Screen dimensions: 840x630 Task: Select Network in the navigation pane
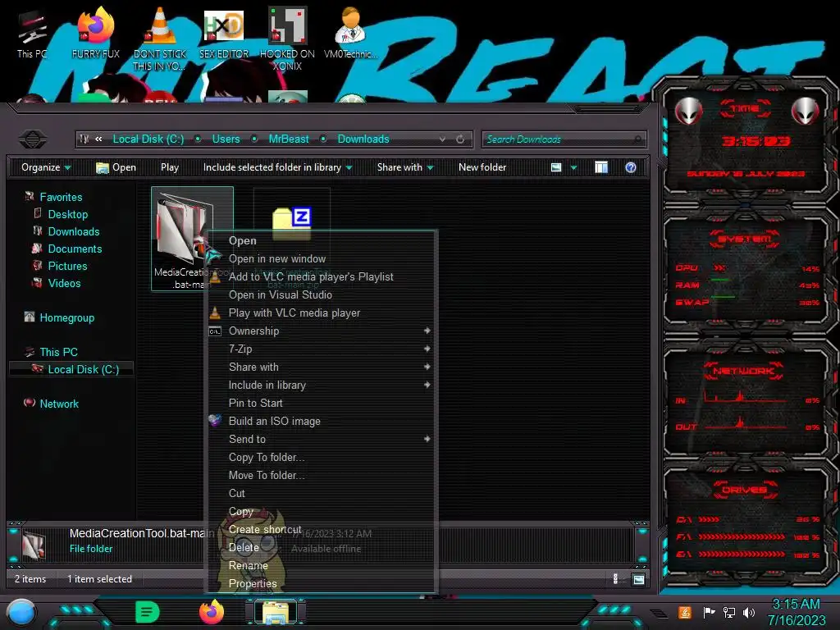[x=59, y=404]
